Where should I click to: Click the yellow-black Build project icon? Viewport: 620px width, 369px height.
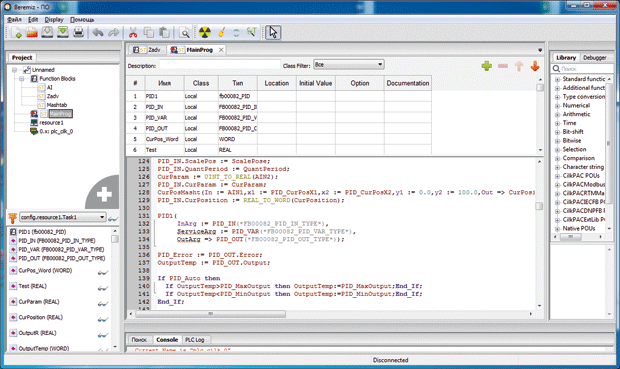click(x=204, y=32)
